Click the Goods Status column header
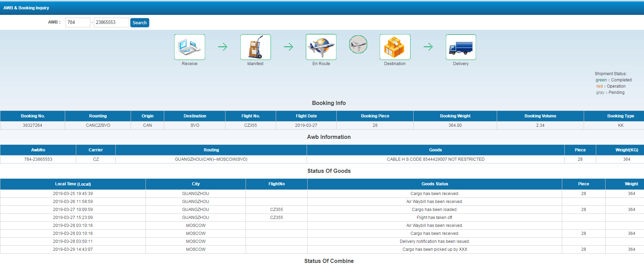Image resolution: width=644 pixels, height=265 pixels. 434,184
